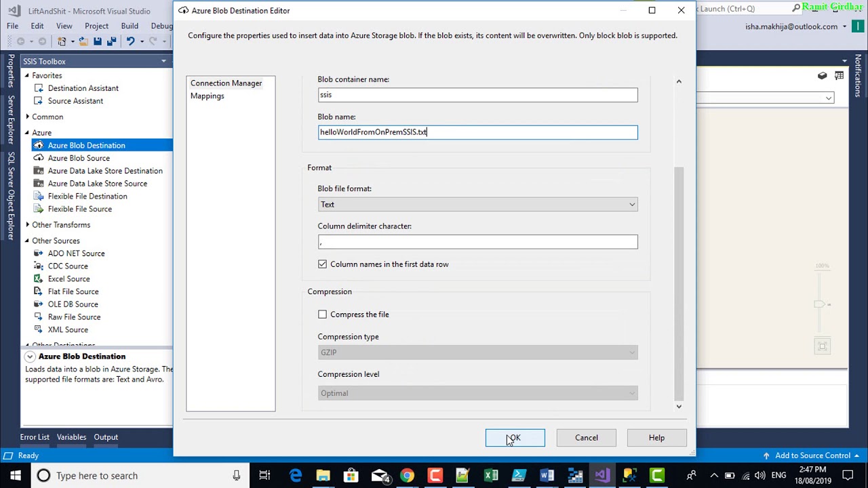Click the Help button
Image resolution: width=868 pixels, height=488 pixels.
tap(656, 438)
